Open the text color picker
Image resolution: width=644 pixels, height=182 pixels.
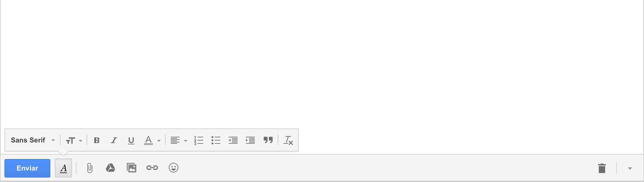pyautogui.click(x=152, y=140)
